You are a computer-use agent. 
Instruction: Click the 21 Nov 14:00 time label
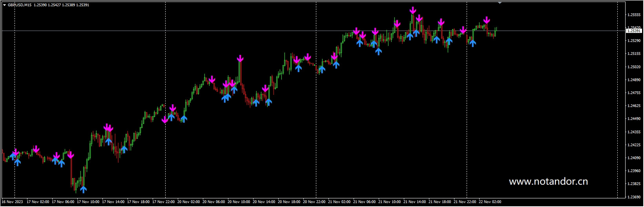point(414,202)
